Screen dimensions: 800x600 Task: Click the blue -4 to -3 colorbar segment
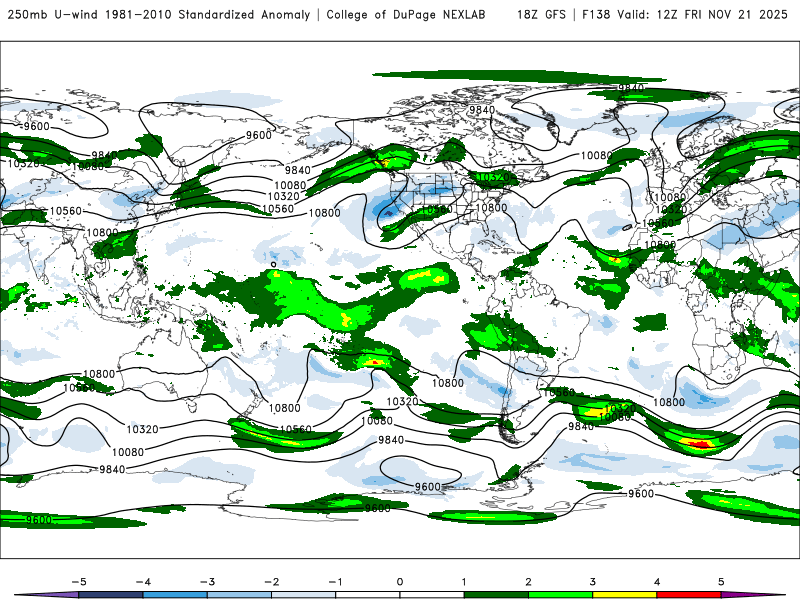[174, 595]
